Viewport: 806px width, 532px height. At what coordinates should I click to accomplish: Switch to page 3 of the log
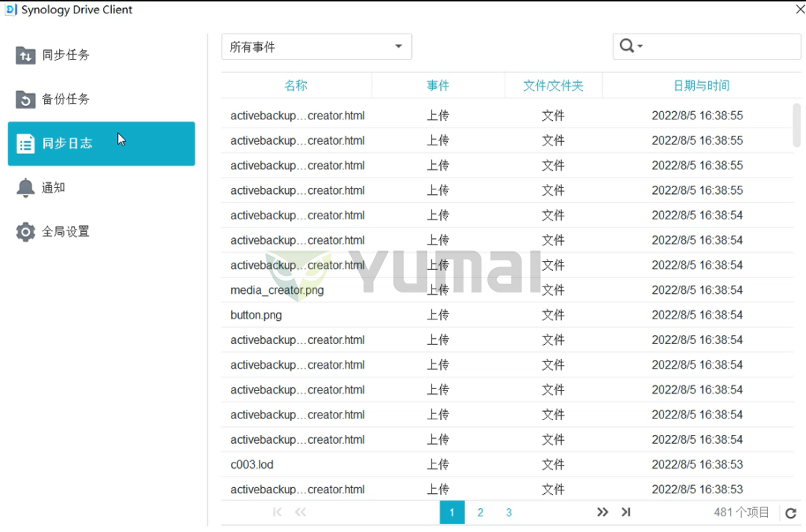tap(509, 513)
